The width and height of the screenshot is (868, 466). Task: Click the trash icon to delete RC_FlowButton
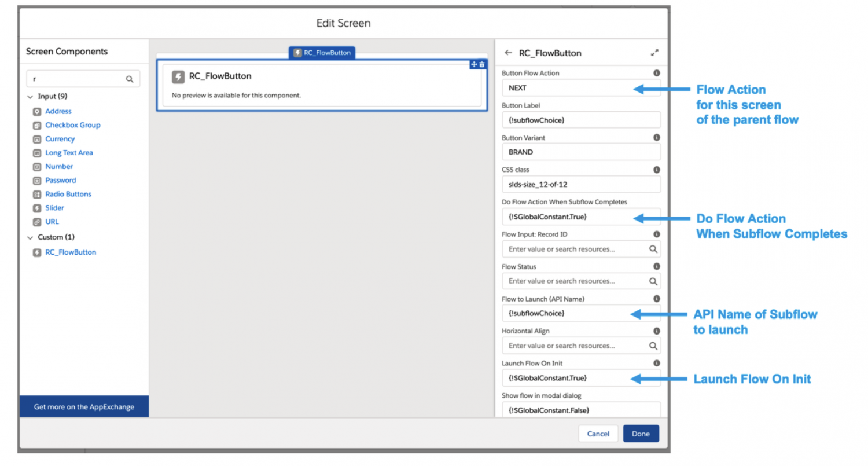point(483,64)
